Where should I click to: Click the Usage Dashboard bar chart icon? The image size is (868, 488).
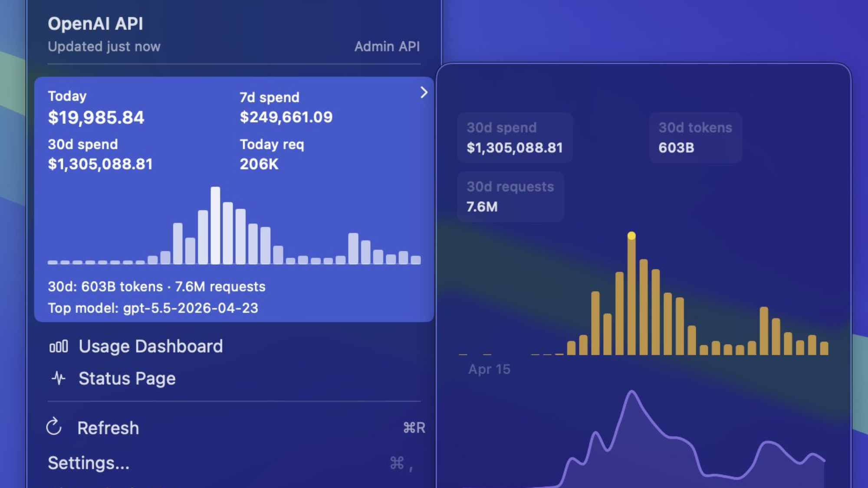coord(59,347)
